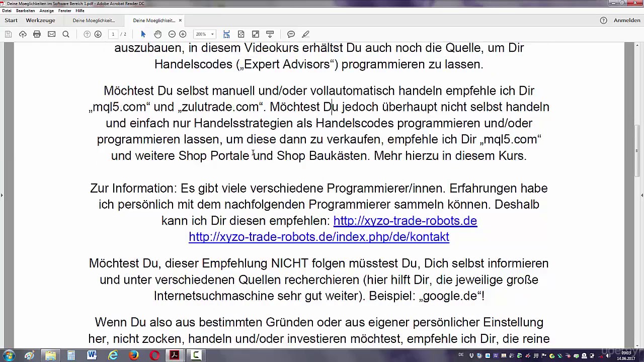Open the xyzo-trade-robots.de link
The image size is (644, 362).
[x=405, y=221]
